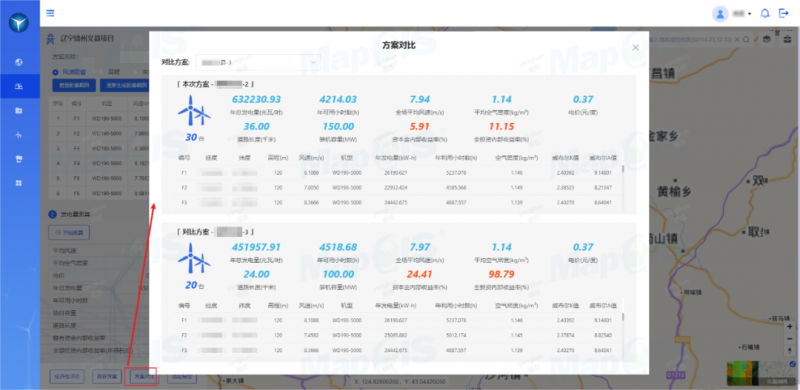Open the notification bell icon

[765, 13]
